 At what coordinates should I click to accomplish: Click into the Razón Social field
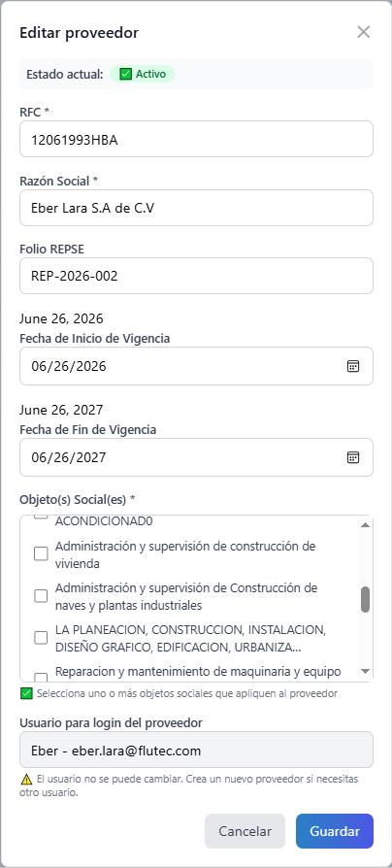[196, 208]
